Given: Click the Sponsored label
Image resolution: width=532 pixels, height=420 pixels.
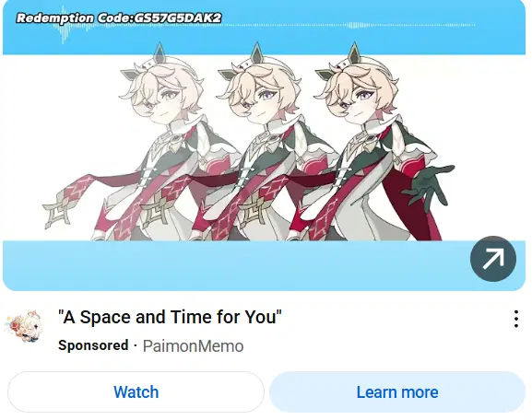Looking at the screenshot, I should pos(93,345).
